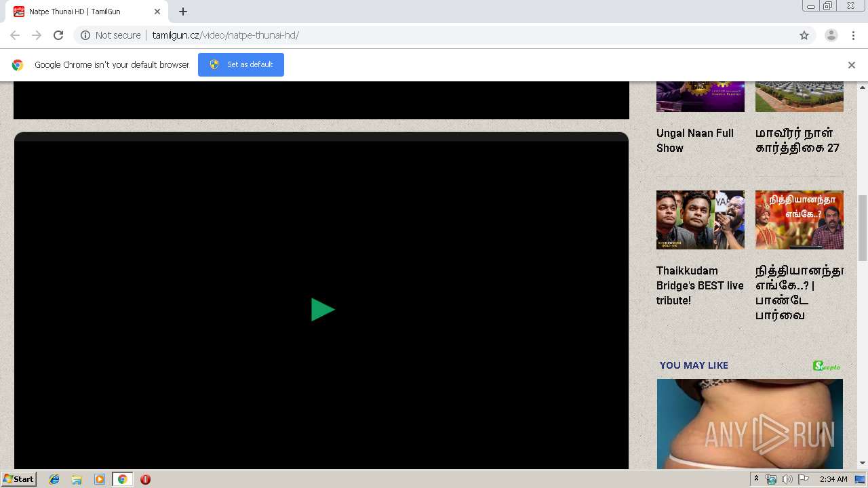Screen dimensions: 868x488
Task: Launch Internet Explorer from the taskbar
Action: tap(54, 479)
